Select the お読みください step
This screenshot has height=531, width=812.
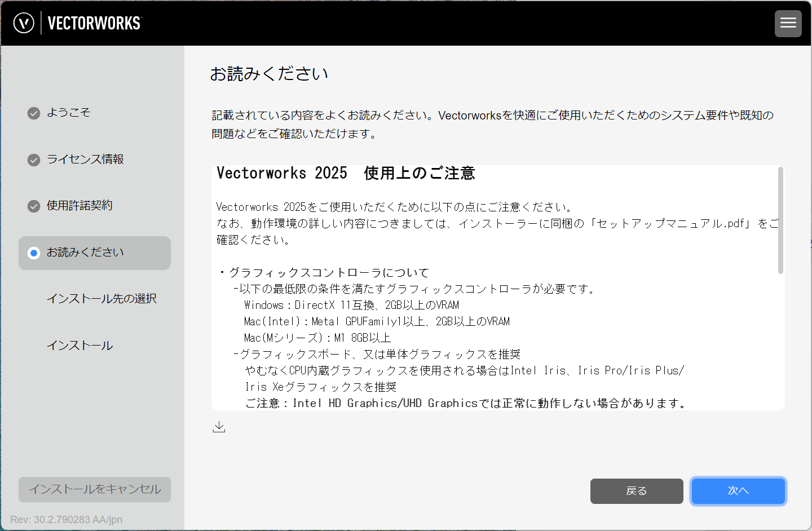pos(95,253)
